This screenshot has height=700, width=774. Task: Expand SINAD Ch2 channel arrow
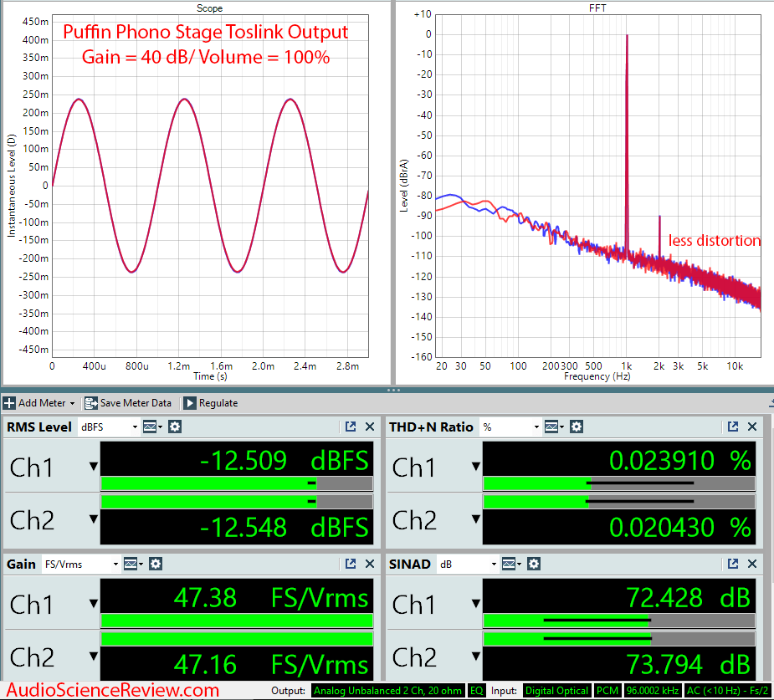point(476,657)
